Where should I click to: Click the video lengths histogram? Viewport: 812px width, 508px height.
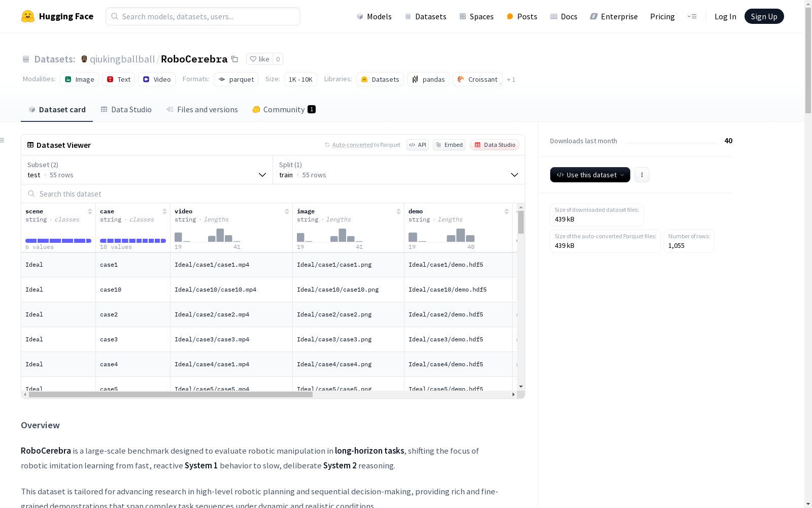[208, 235]
